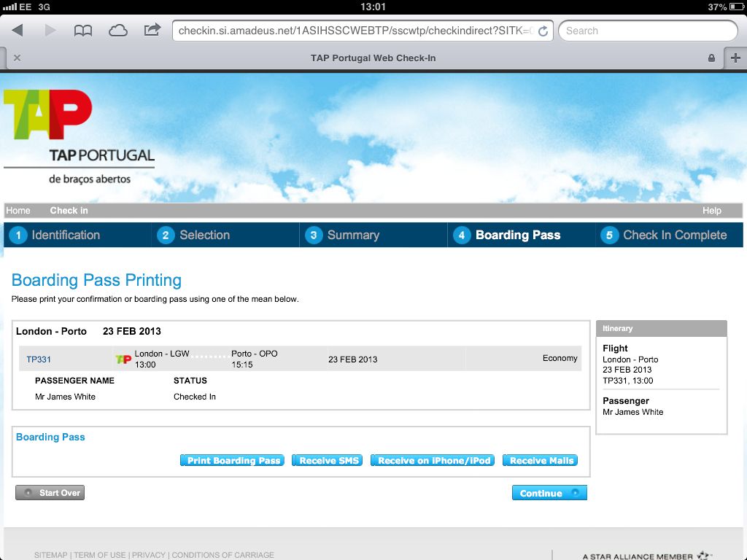Open the Home menu item
The width and height of the screenshot is (747, 560).
tap(18, 211)
